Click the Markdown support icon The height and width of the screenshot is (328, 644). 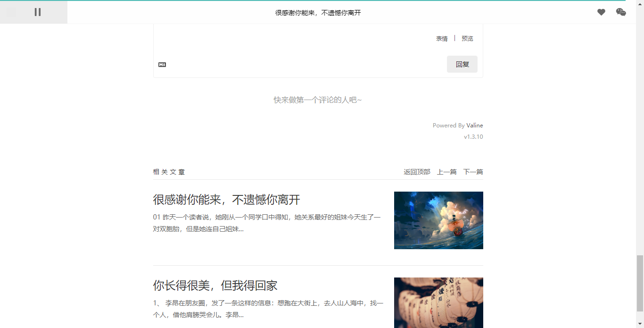coord(162,64)
